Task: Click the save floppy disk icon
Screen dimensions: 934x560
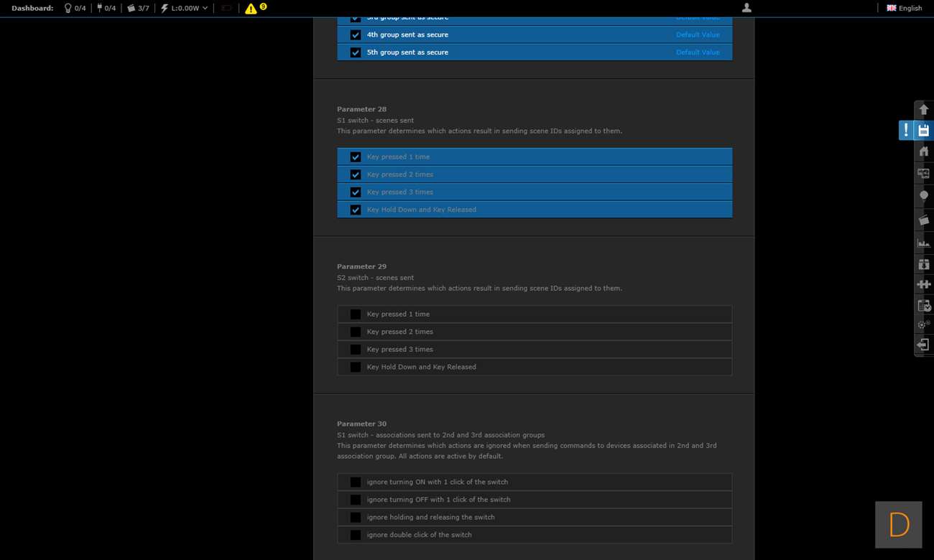Action: [924, 130]
